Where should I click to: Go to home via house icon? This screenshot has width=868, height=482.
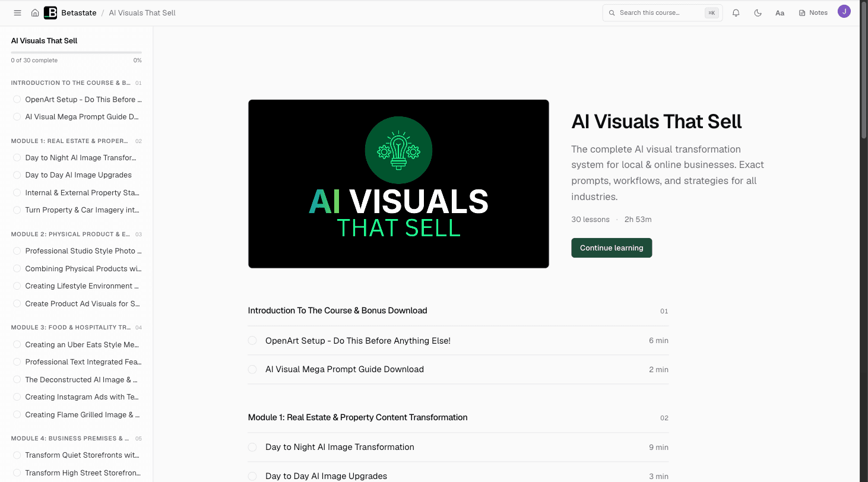coord(35,12)
